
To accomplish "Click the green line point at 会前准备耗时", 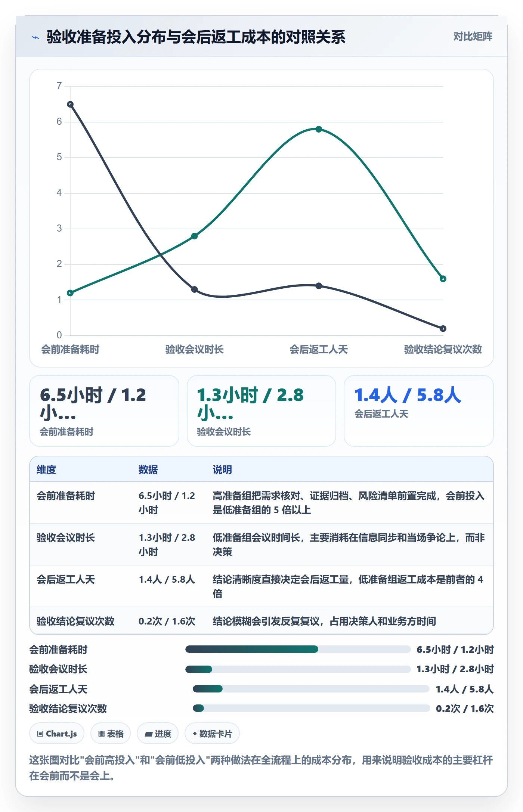I will point(70,293).
